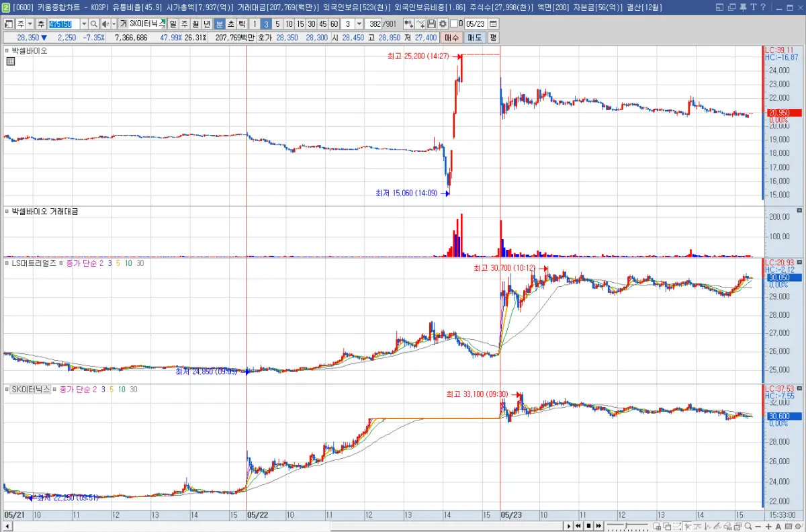This screenshot has height=532, width=806.
Task: Click the speaker sound icon in toolbar
Action: coord(105,24)
